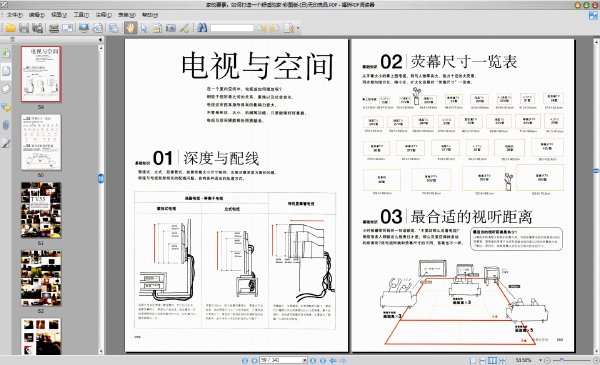600x365 pixels.
Task: Click the blue navigation panel splitter handle
Action: coord(101,178)
